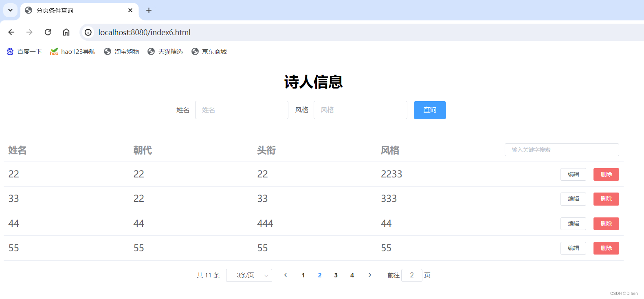Click the 头衔 column header
This screenshot has width=644, height=299.
coord(266,150)
